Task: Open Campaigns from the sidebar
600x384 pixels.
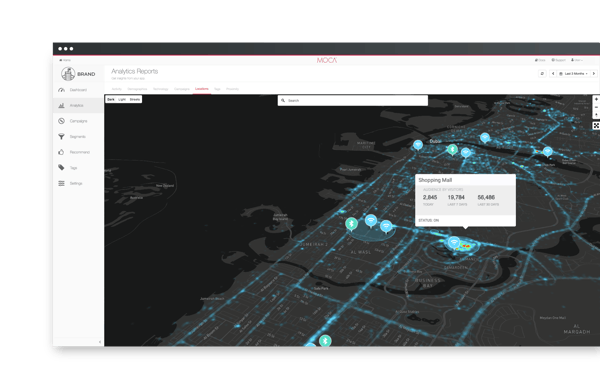Action: (x=78, y=121)
